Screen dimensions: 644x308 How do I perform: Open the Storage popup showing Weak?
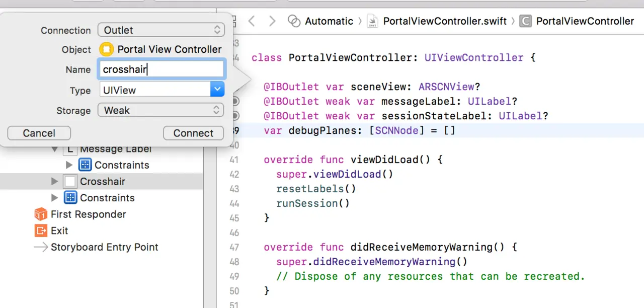(161, 110)
